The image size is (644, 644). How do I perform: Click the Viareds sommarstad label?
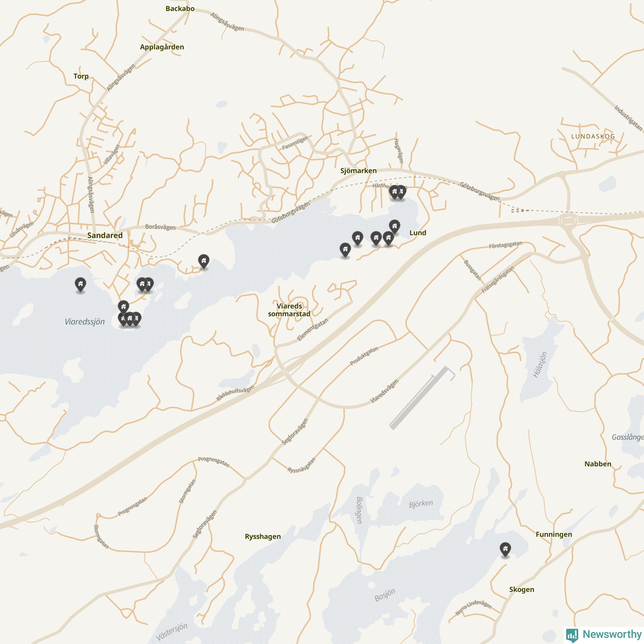(x=289, y=310)
